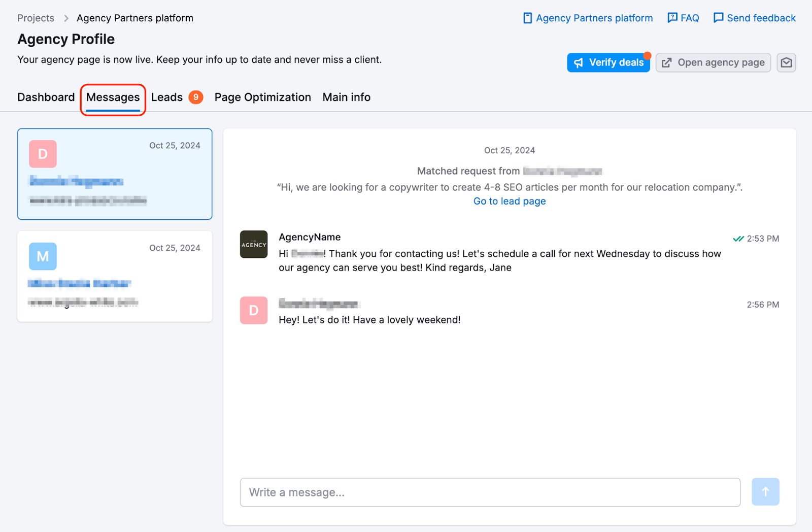
Task: Open the Dashboard tab
Action: pyautogui.click(x=46, y=97)
